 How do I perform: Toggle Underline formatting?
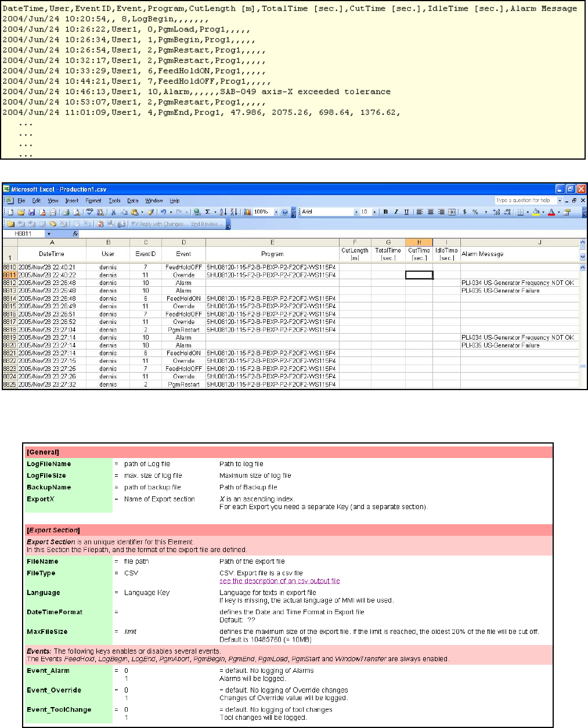tap(406, 212)
